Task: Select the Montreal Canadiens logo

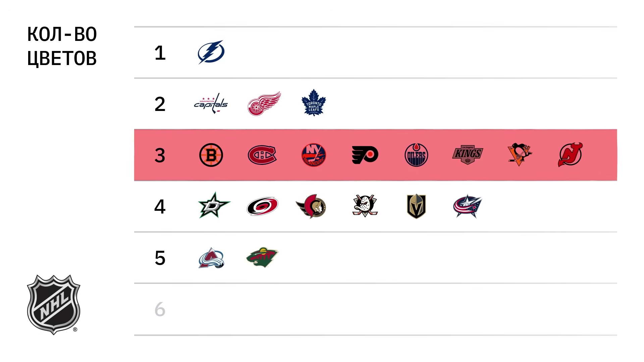Action: pyautogui.click(x=262, y=155)
